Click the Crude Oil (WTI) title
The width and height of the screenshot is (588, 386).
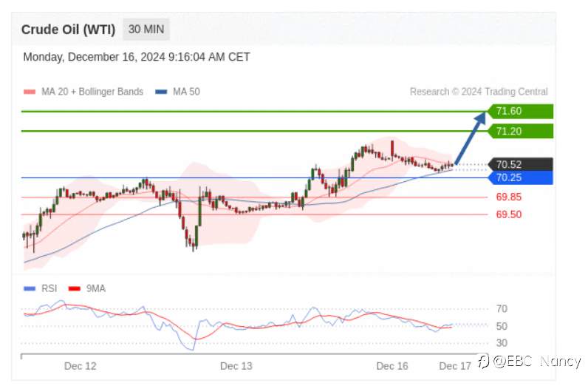[68, 30]
